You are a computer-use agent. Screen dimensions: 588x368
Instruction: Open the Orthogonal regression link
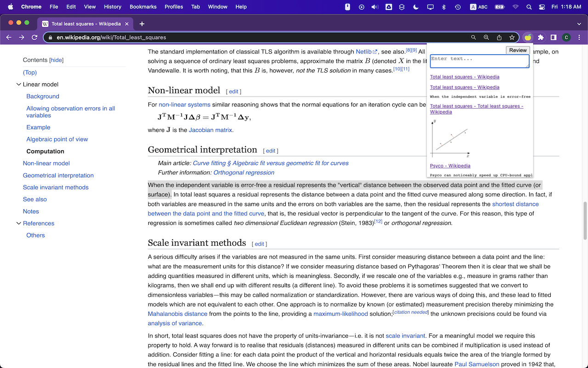tap(244, 172)
